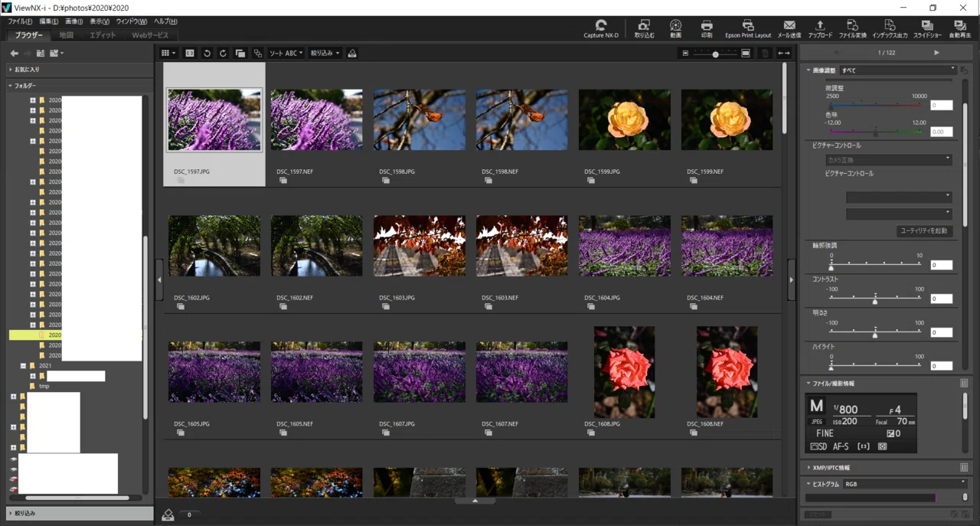Collapse the 2021 folder tree node
The width and height of the screenshot is (980, 526).
coord(23,366)
